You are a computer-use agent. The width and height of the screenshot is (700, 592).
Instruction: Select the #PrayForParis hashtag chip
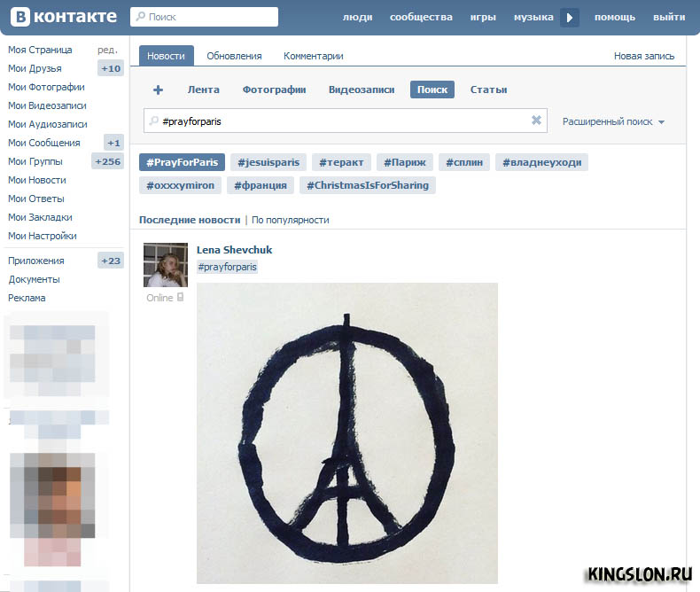click(x=183, y=162)
